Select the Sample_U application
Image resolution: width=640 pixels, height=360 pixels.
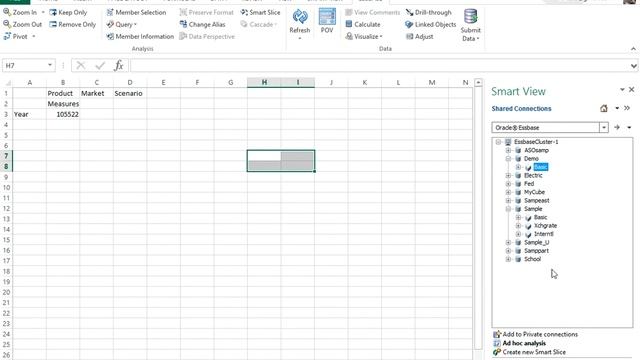[x=536, y=242]
